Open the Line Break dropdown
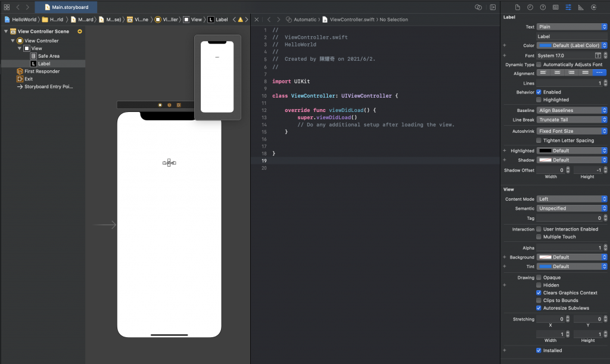Screen dimensions: 610x364 coord(572,120)
